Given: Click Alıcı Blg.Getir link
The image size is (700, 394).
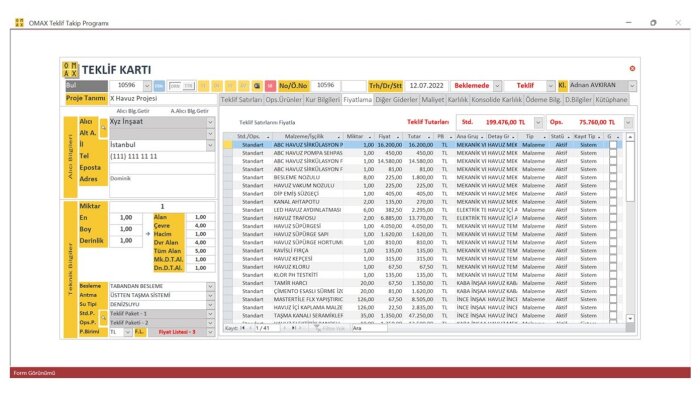Looking at the screenshot, I should pyautogui.click(x=133, y=111).
